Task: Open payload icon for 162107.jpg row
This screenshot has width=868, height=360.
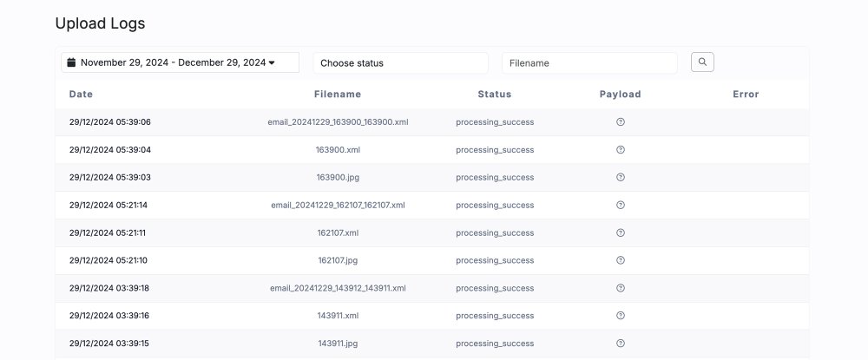Action: tap(620, 260)
